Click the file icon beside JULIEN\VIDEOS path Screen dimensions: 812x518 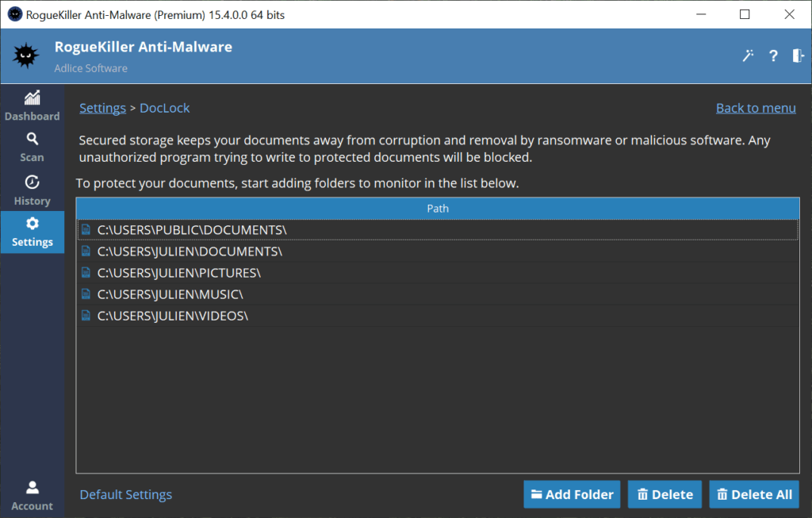[x=86, y=316]
